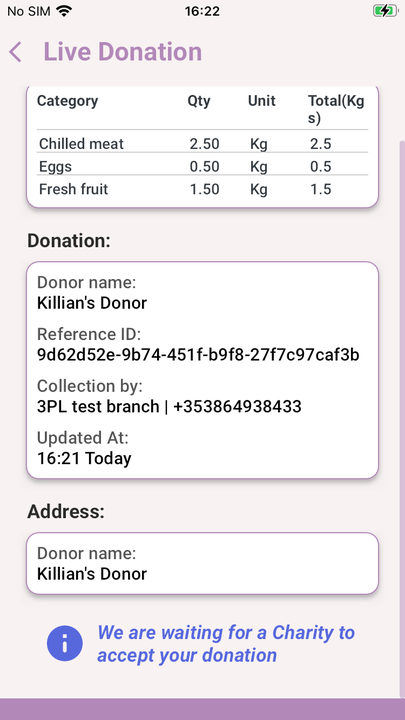405x720 pixels.
Task: Tap the Wi-Fi status icon
Action: tap(64, 11)
